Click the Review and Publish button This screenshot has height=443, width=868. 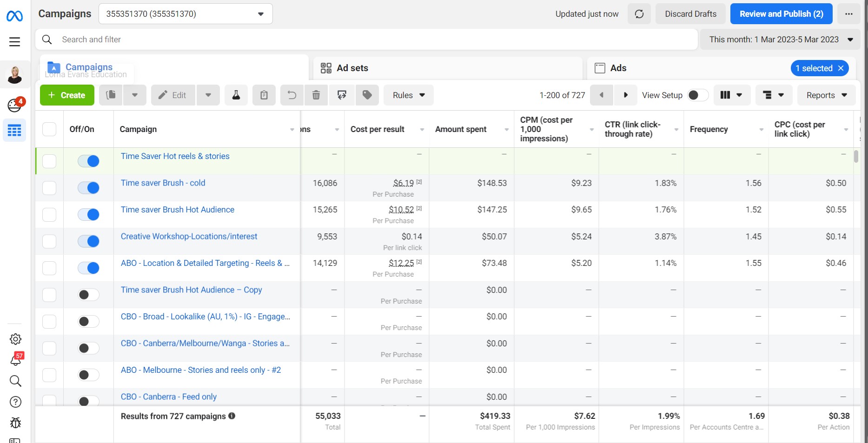(781, 14)
